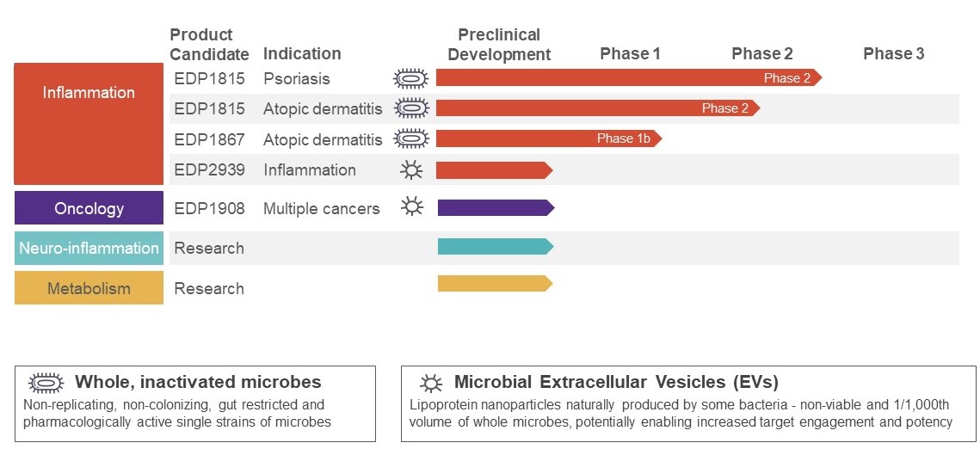The width and height of the screenshot is (980, 449).
Task: Click the Psoriasis Phase 2 progress bar
Action: [x=628, y=78]
